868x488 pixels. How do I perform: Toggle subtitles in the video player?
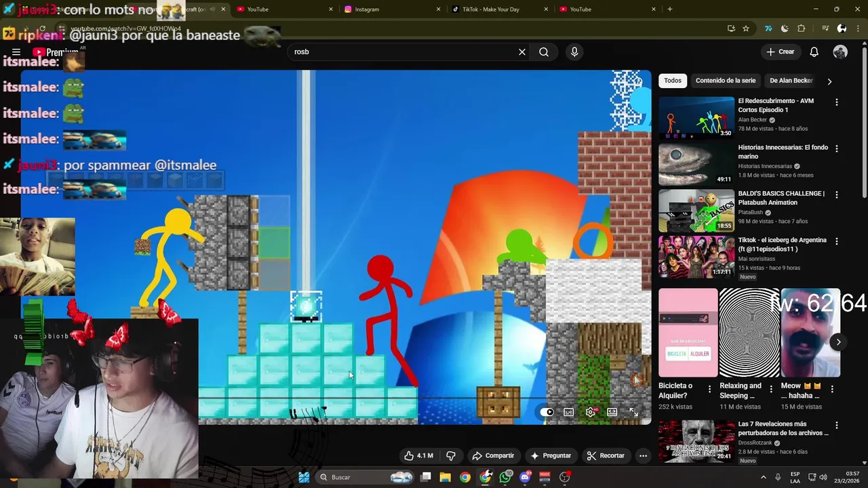click(569, 412)
